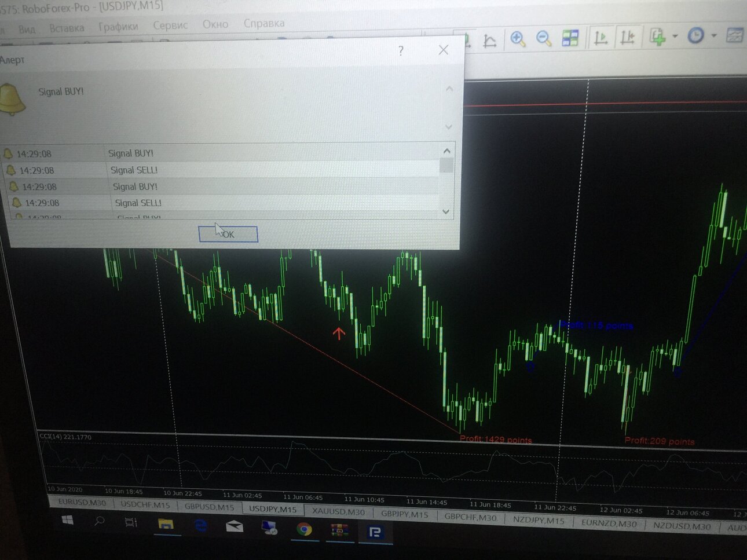Select the 'Signal BUY!' text beside the bell
This screenshot has width=747, height=560.
pos(61,91)
